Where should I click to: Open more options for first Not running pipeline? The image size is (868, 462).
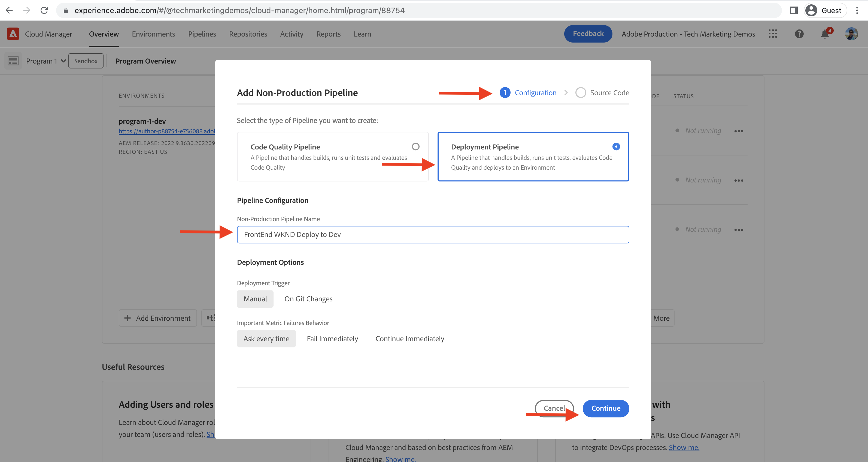739,131
